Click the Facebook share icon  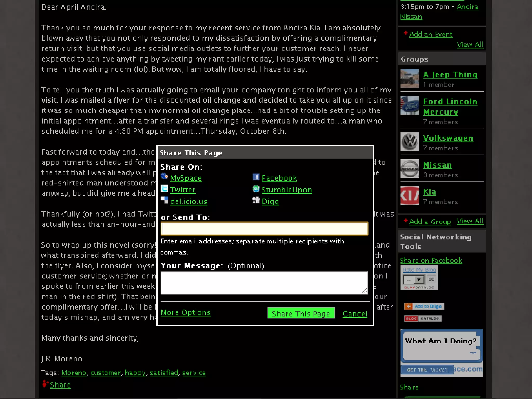(x=256, y=177)
